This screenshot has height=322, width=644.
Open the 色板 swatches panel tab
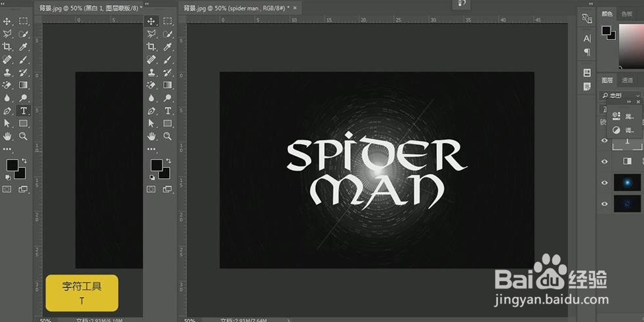coord(627,14)
